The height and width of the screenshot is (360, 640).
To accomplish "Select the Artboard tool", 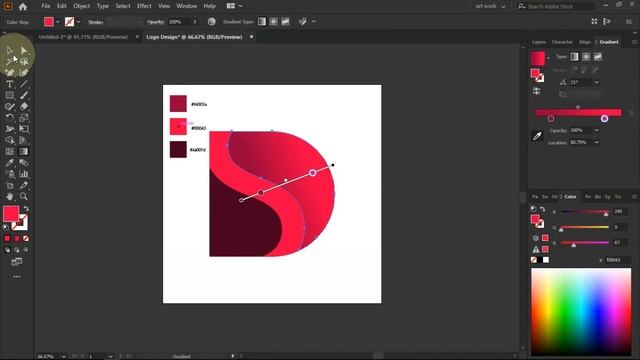I will pyautogui.click(x=10, y=185).
